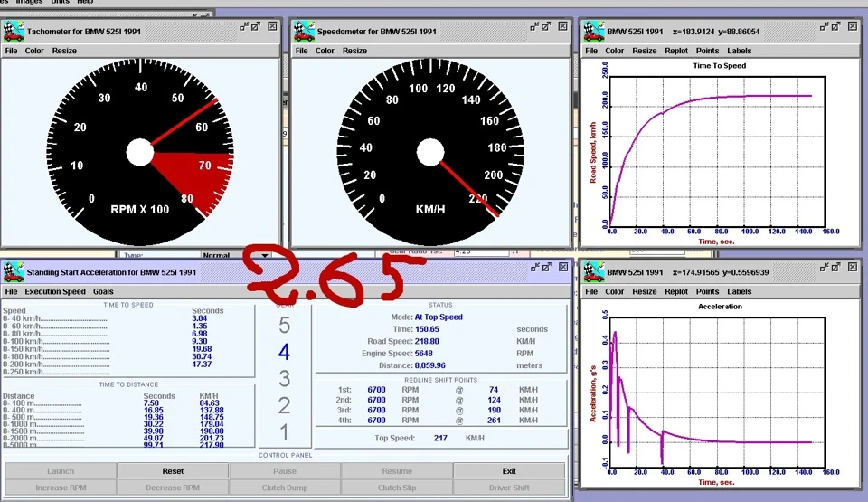Click the Clutch Dump button
Viewport: 868px width, 502px height.
click(x=285, y=488)
